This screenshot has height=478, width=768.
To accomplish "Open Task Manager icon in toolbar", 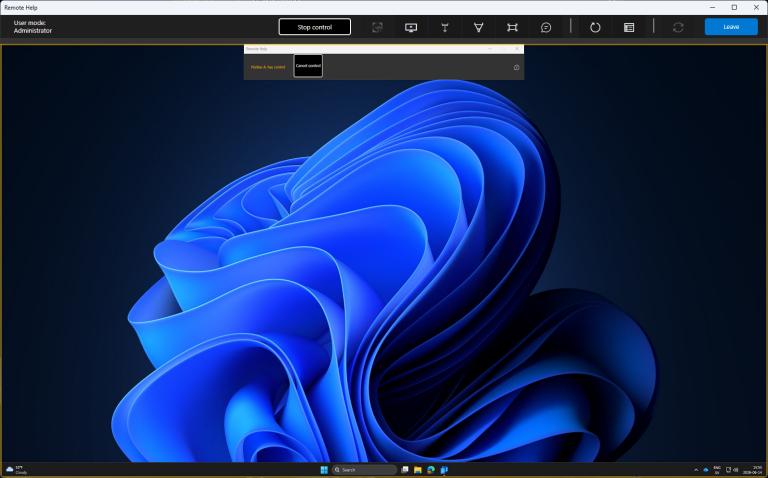I will pos(629,27).
